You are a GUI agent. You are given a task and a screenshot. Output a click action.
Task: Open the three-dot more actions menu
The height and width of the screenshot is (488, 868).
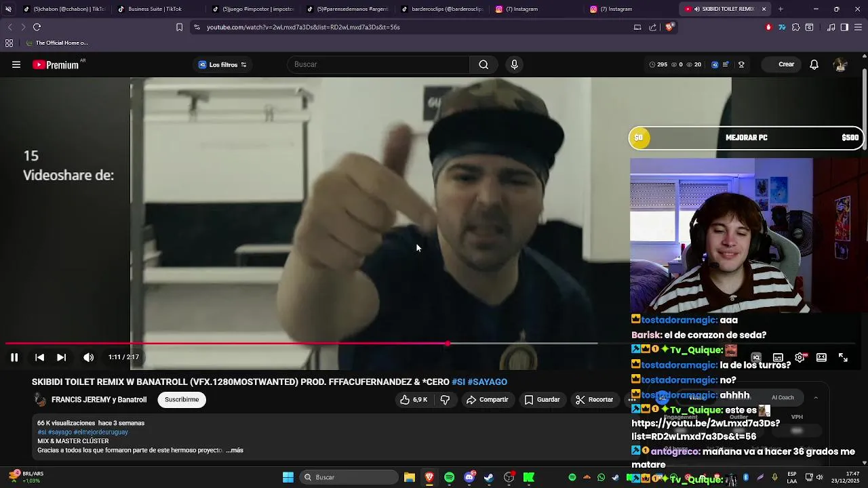631,400
